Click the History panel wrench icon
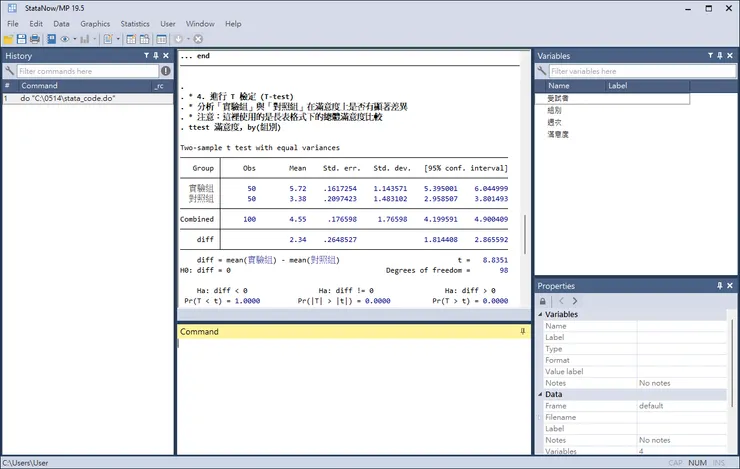This screenshot has width=740, height=469. click(9, 71)
